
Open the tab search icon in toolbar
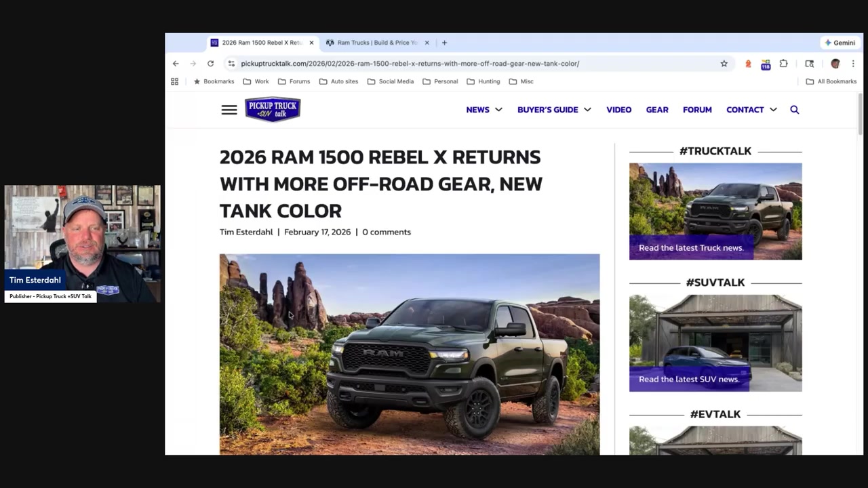point(809,63)
